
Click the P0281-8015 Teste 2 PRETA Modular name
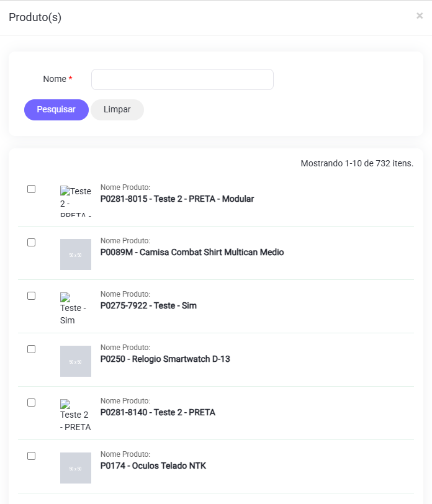(177, 199)
